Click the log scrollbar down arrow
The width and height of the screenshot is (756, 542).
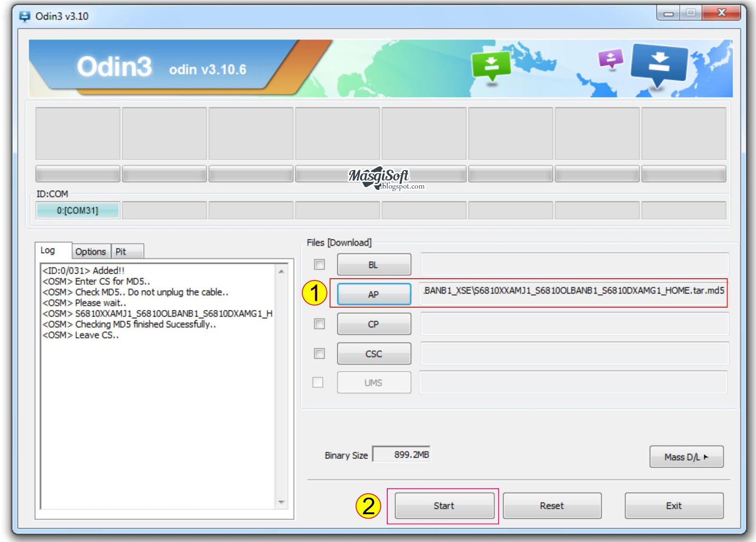pos(282,502)
